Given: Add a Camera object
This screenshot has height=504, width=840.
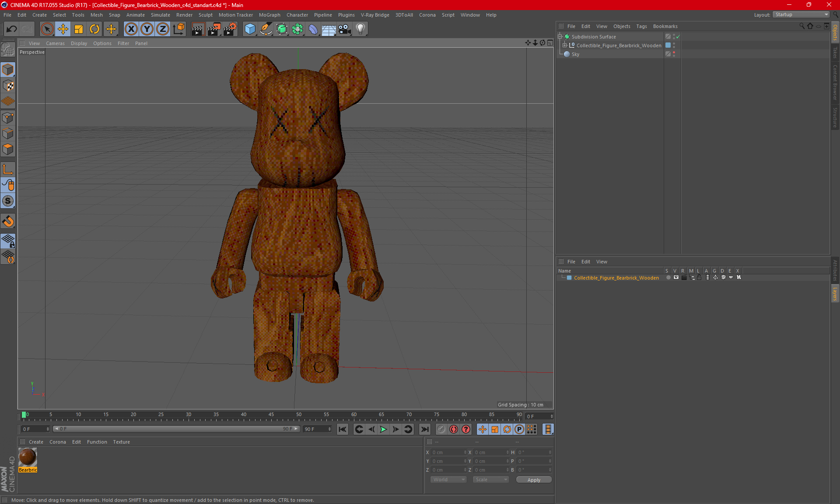Looking at the screenshot, I should point(345,29).
